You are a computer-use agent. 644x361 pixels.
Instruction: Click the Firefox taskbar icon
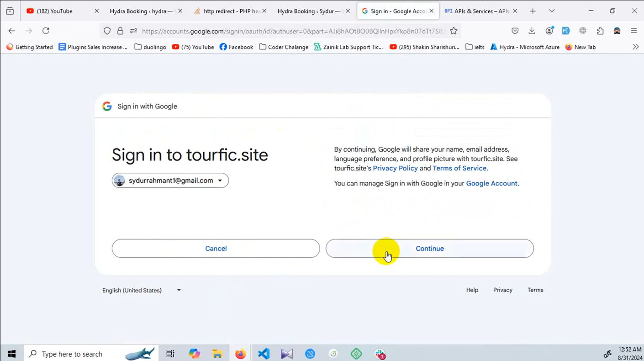coord(240,354)
